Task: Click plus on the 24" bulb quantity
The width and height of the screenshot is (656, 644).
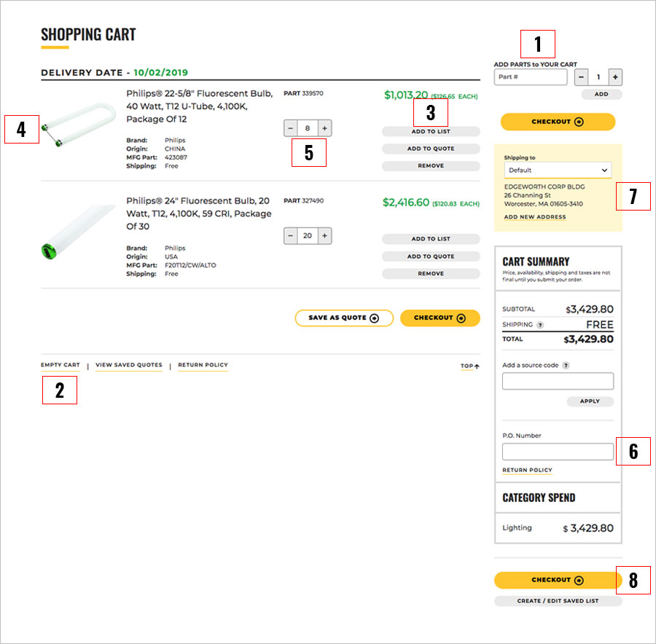Action: (x=325, y=236)
